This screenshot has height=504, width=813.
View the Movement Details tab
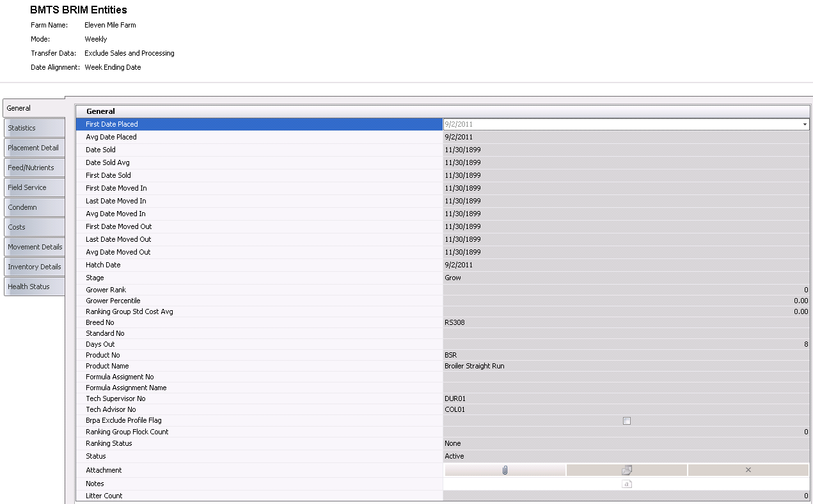pyautogui.click(x=34, y=247)
